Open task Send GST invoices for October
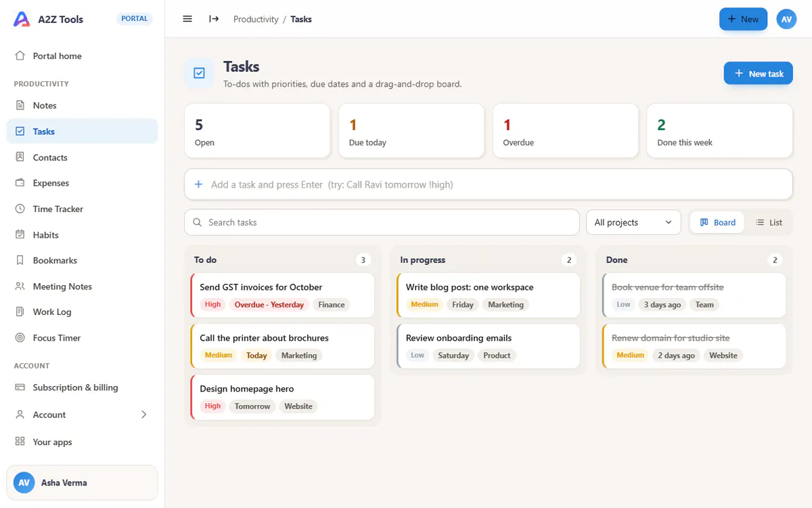The height and width of the screenshot is (508, 812). coord(283,295)
